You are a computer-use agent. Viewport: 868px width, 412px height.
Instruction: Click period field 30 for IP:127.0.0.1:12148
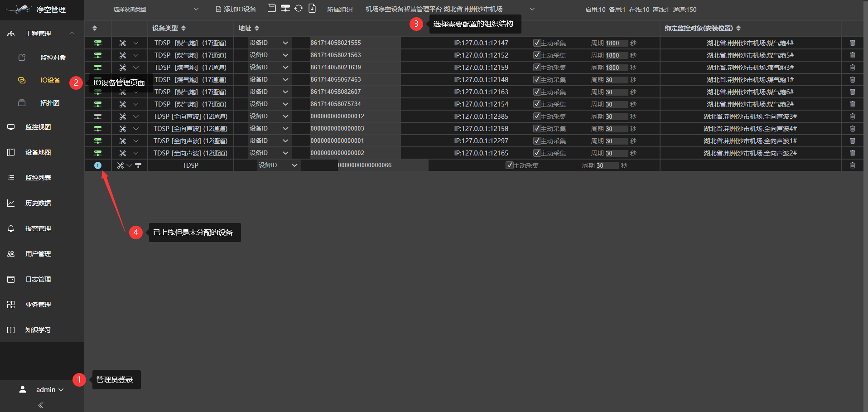coord(616,80)
